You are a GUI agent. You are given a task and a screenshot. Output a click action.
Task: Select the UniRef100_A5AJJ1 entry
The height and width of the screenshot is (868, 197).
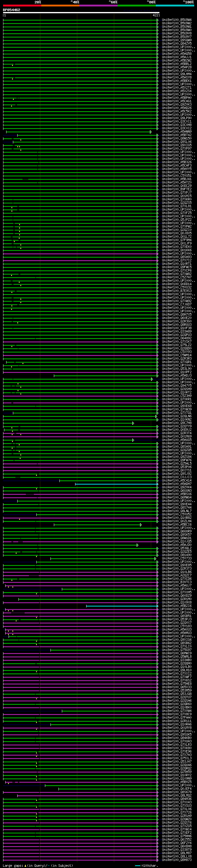(x=177, y=57)
